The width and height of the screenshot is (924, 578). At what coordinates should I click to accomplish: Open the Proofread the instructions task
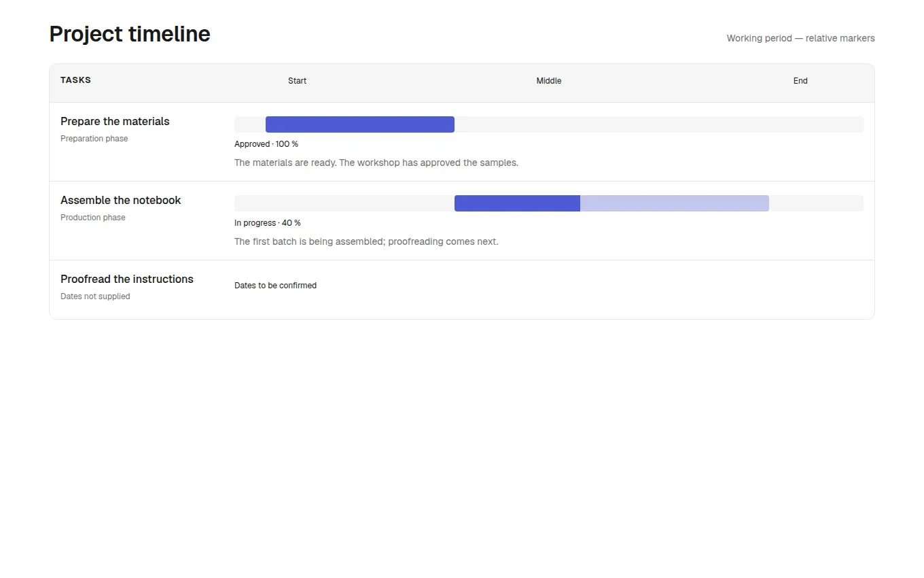pyautogui.click(x=127, y=279)
